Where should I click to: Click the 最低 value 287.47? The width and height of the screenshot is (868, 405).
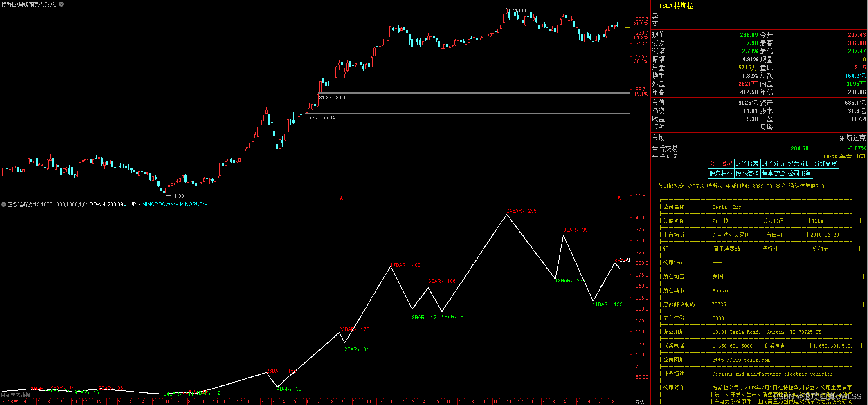pos(857,51)
